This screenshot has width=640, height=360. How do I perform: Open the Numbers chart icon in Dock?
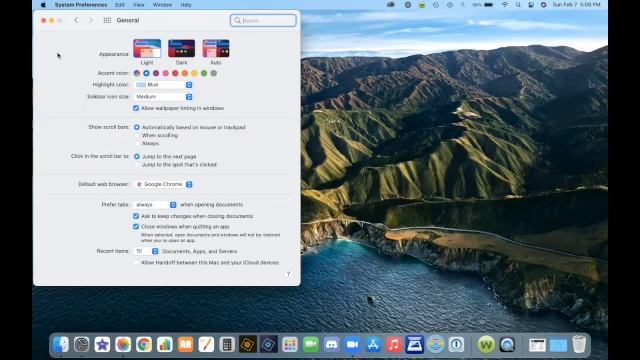click(165, 345)
